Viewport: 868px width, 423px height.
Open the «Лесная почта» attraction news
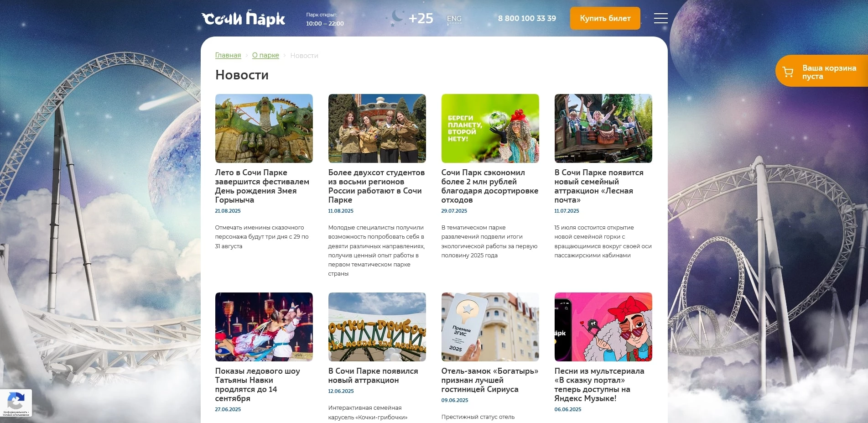pyautogui.click(x=599, y=186)
